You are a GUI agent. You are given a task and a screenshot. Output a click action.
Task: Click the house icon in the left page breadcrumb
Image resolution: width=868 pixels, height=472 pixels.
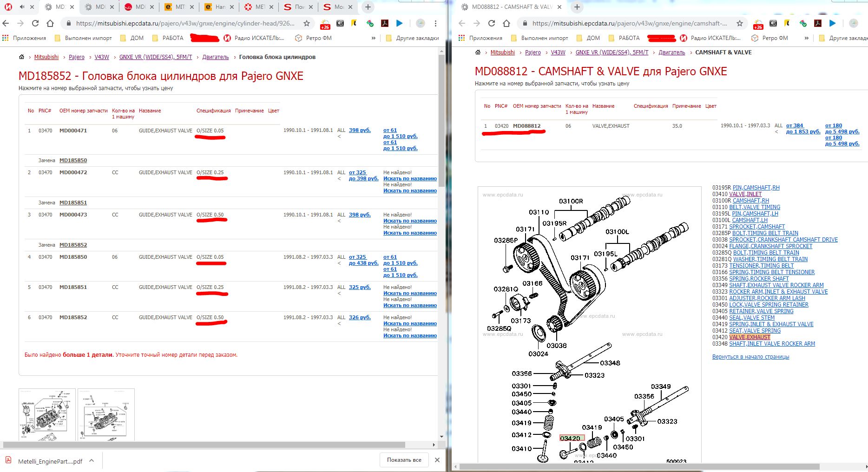[x=21, y=57]
